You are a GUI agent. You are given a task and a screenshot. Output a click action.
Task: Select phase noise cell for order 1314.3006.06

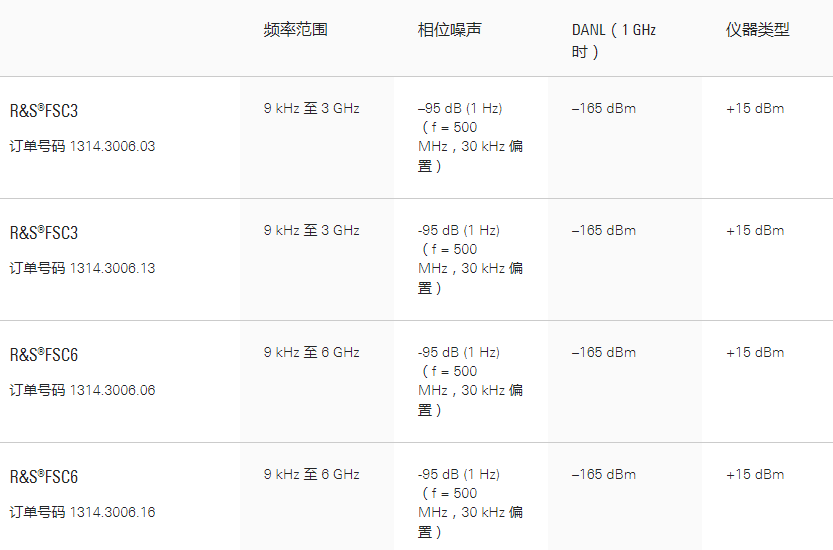click(x=470, y=381)
